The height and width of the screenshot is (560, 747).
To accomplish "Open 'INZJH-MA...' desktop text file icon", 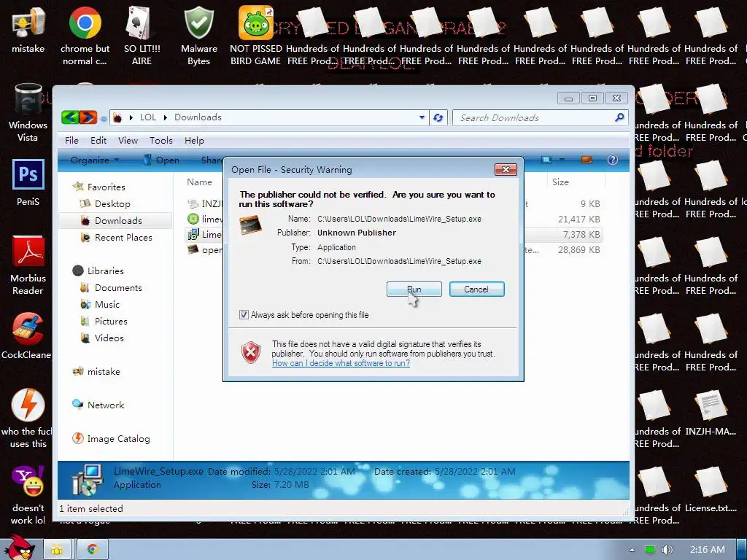I will pos(711,413).
